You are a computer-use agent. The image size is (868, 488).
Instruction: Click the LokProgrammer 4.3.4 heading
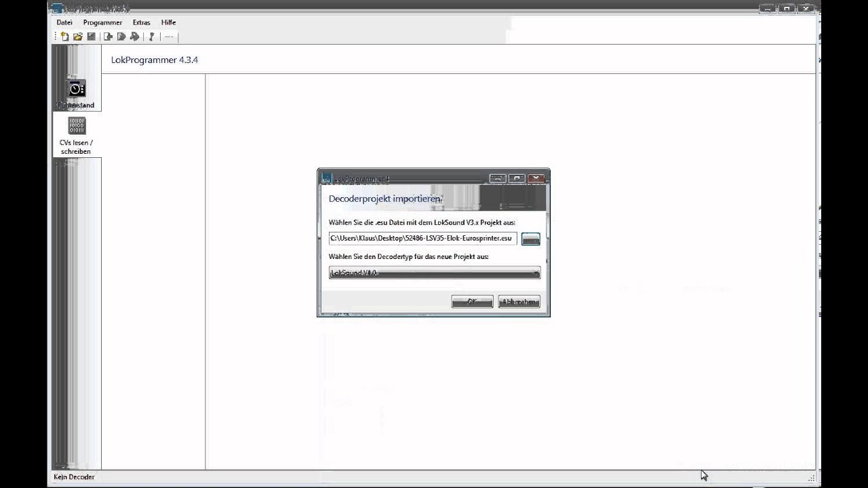[x=155, y=60]
